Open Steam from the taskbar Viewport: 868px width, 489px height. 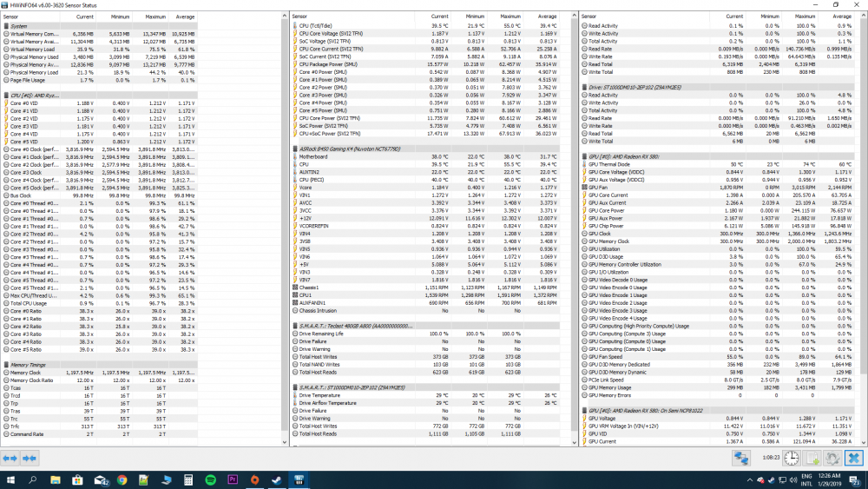tap(276, 480)
